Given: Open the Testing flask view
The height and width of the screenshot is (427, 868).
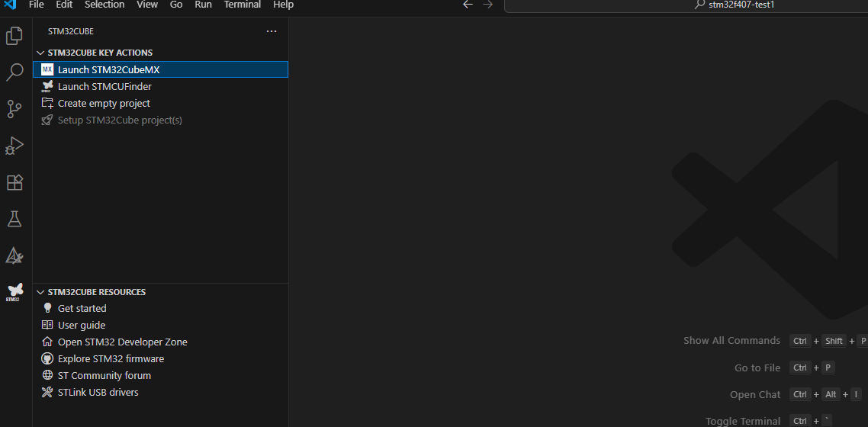Looking at the screenshot, I should pos(14,219).
